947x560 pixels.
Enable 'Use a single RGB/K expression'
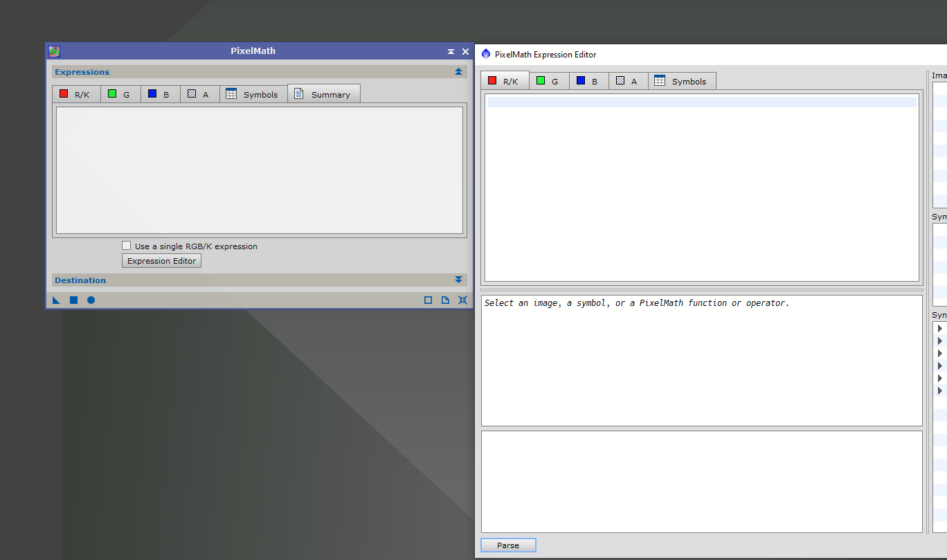126,246
